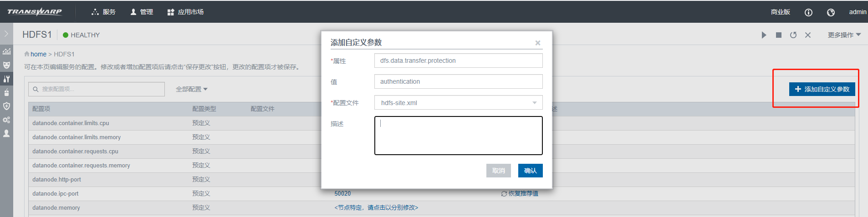Click the Transwarp logo
This screenshot has width=868, height=217.
tap(35, 12)
